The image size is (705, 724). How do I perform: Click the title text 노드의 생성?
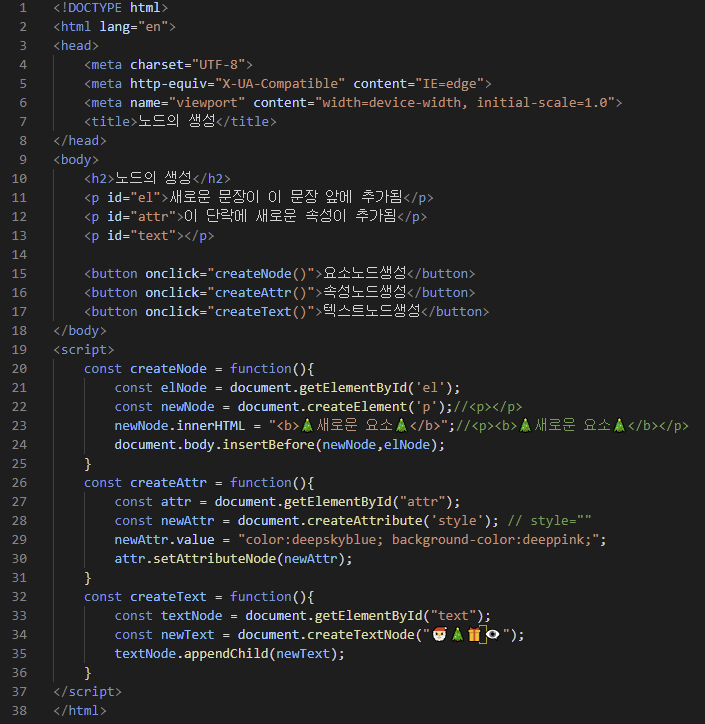177,121
